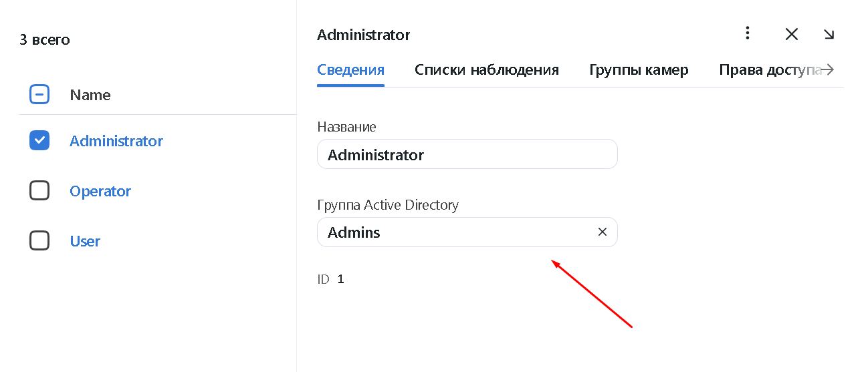Close the Administrator details panel

(x=792, y=34)
